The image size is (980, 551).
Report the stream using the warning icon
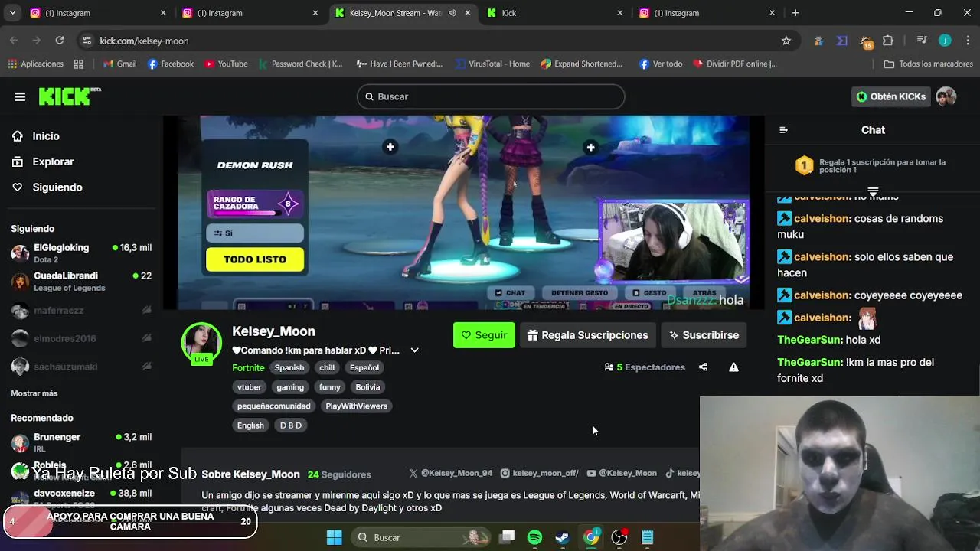pos(733,367)
